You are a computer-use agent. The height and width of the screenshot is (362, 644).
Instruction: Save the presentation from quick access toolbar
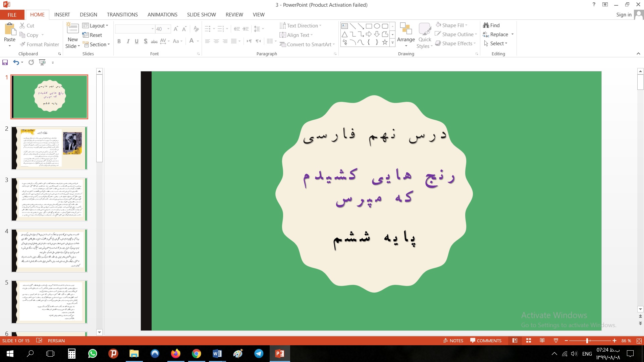pos(5,62)
